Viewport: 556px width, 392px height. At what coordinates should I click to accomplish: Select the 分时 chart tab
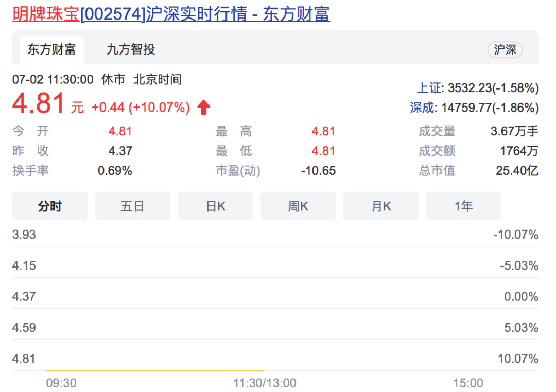pyautogui.click(x=49, y=206)
